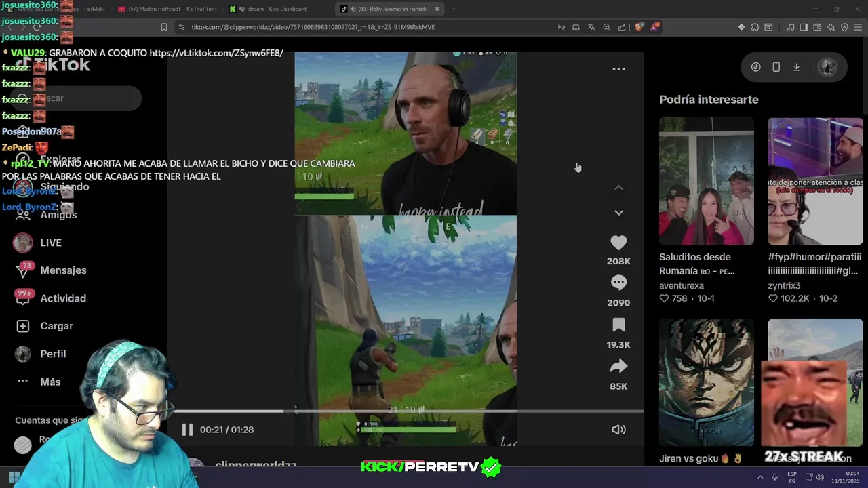Open a new browser tab
This screenshot has height=488, width=868.
(x=454, y=9)
